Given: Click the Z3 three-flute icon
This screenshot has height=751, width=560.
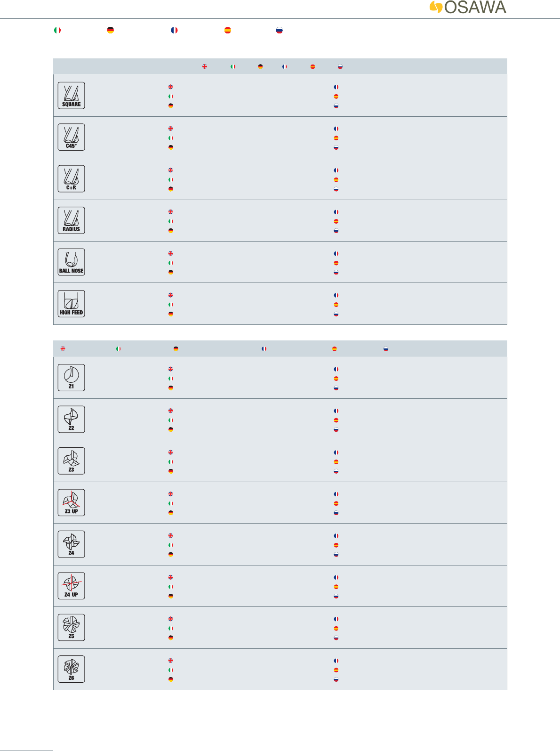Looking at the screenshot, I should (x=71, y=461).
